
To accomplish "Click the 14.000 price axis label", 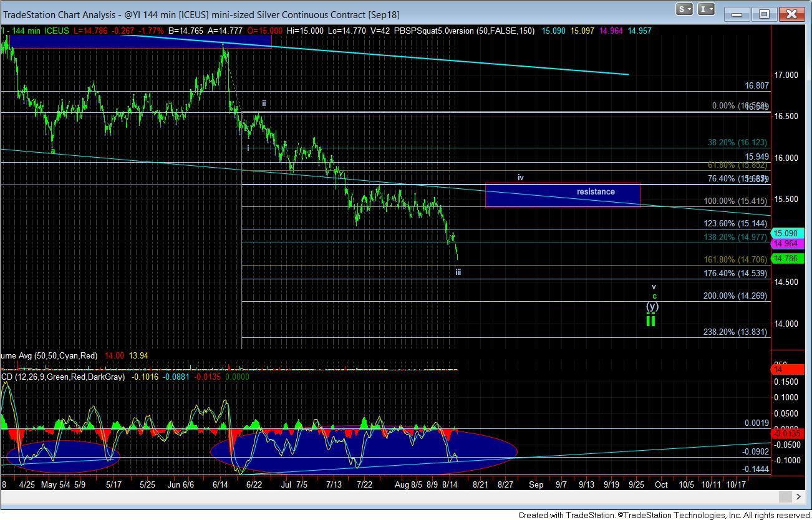I will tap(786, 324).
